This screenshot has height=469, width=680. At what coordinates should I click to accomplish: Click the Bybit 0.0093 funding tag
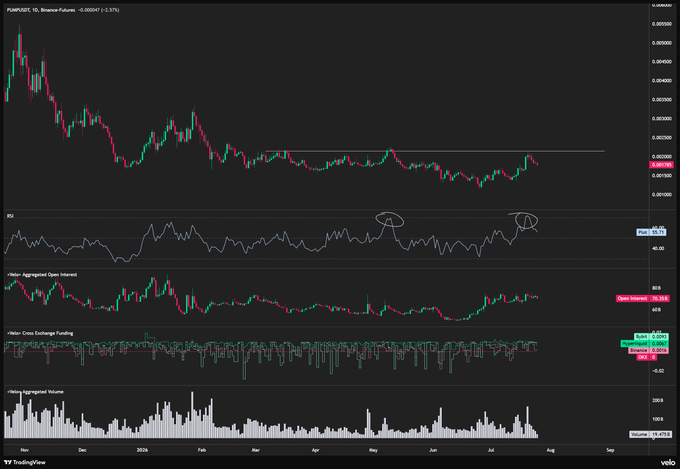click(651, 337)
